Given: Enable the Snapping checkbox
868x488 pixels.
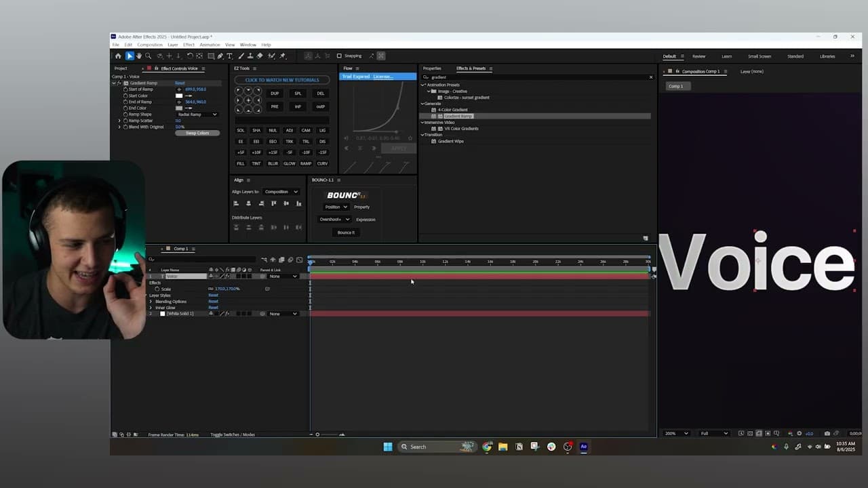Looking at the screenshot, I should 339,56.
